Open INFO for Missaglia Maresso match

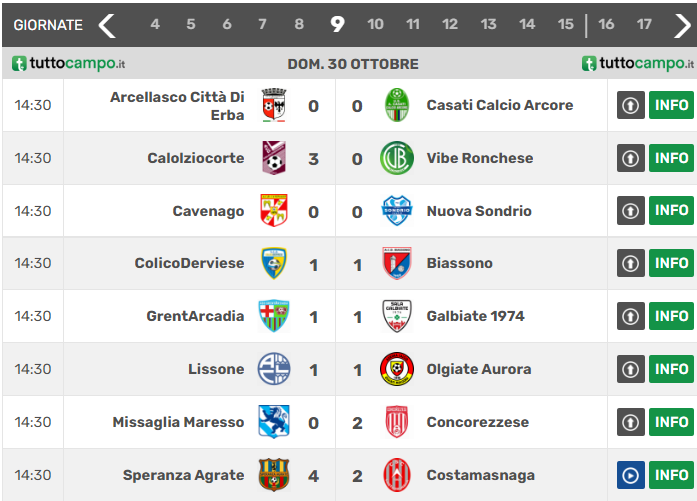[671, 422]
